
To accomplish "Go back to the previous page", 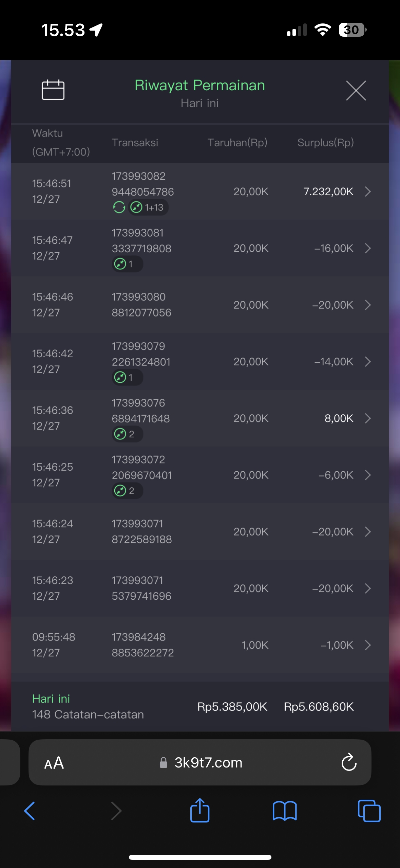I will click(x=30, y=811).
